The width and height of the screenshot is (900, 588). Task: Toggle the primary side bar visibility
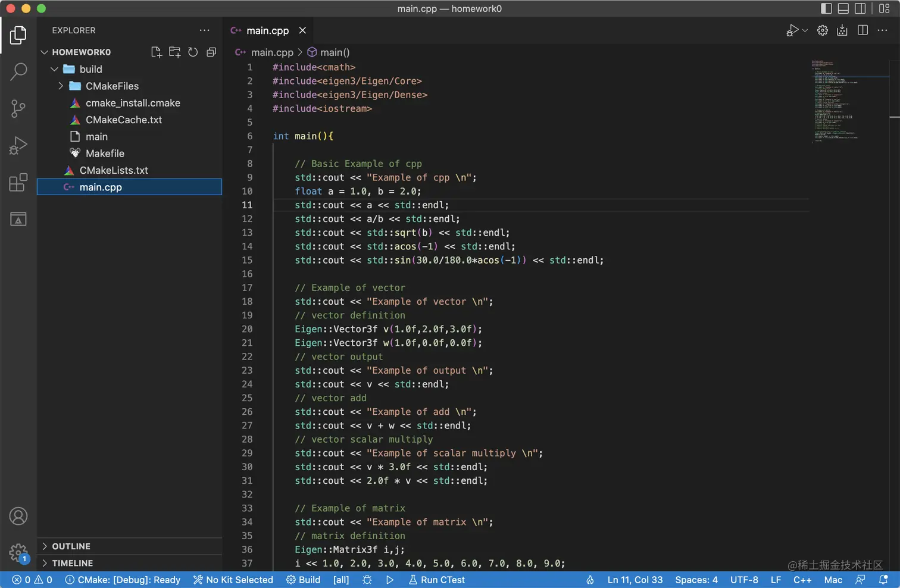pos(826,8)
